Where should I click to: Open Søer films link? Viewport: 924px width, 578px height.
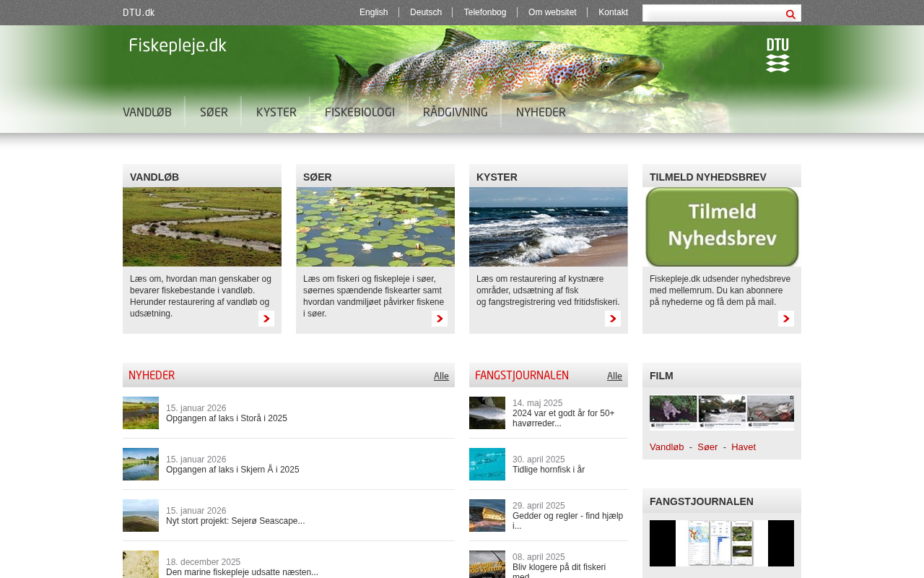(707, 447)
